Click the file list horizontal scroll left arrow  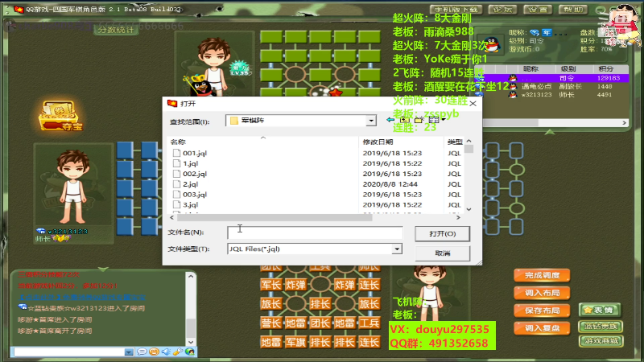pos(172,218)
